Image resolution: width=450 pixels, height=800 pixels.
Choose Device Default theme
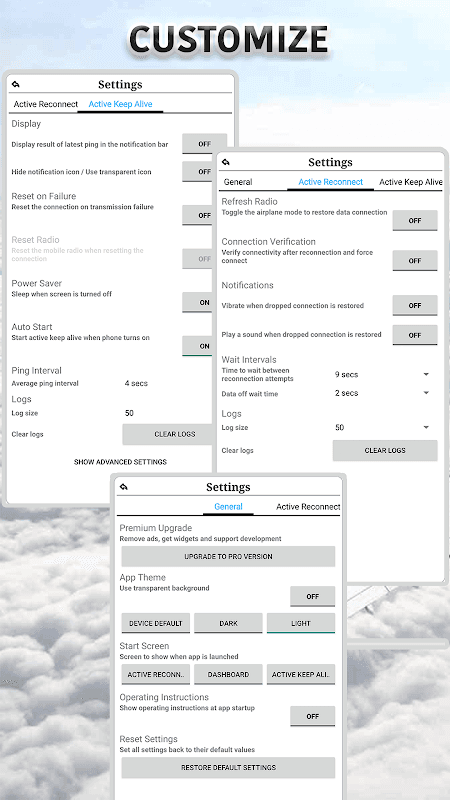pyautogui.click(x=156, y=623)
